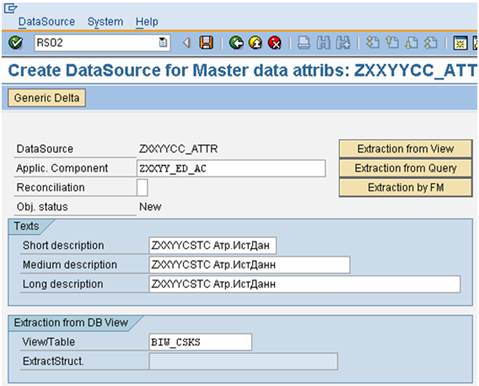Tick the Reconciliation checkbox

[x=142, y=188]
